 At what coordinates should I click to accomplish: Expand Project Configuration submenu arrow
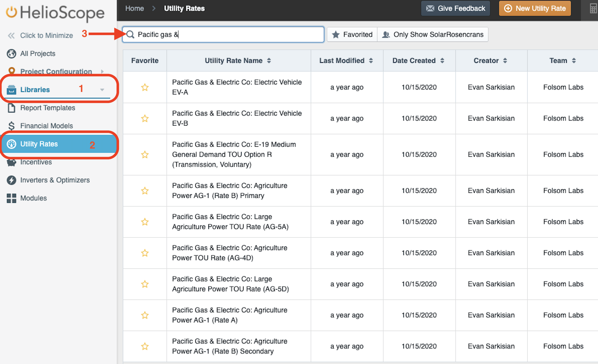pos(102,71)
